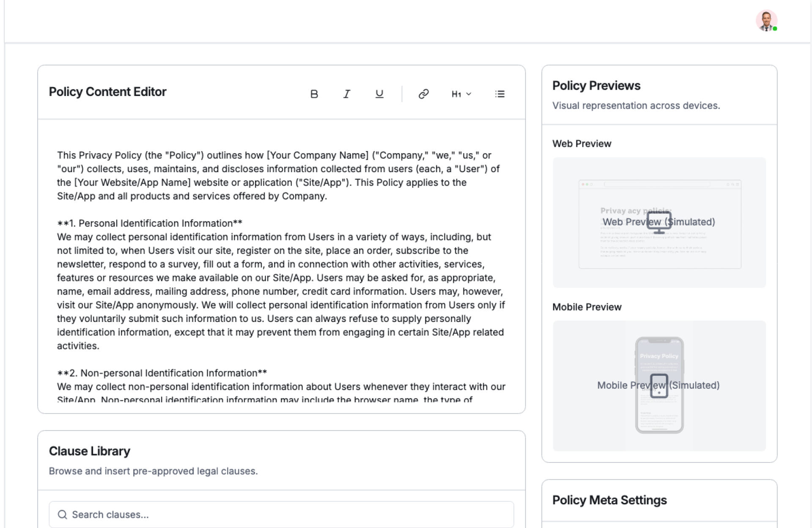This screenshot has width=812, height=528.
Task: Click the Policy Previews panel title
Action: (x=596, y=85)
